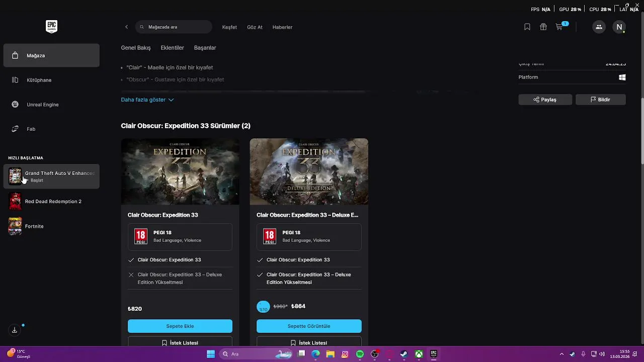Open the Deluxe Edition cover image
644x362 pixels.
pos(309,171)
